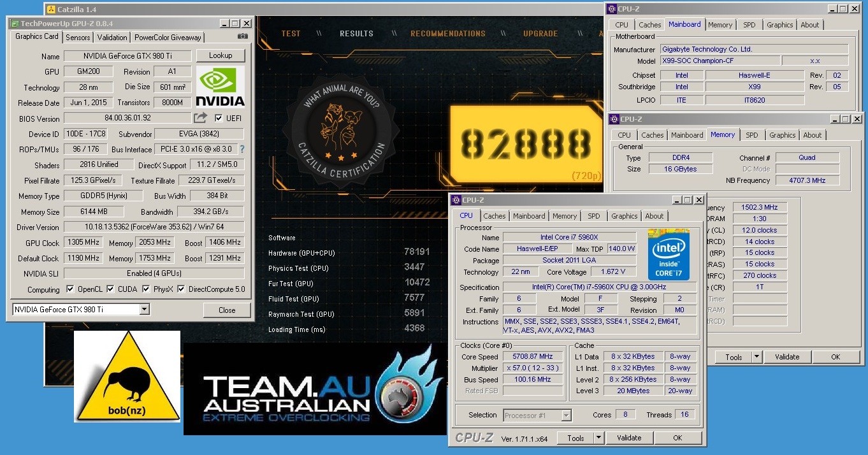Click the Lookup button in GPU-Z
The height and width of the screenshot is (455, 868).
point(221,55)
